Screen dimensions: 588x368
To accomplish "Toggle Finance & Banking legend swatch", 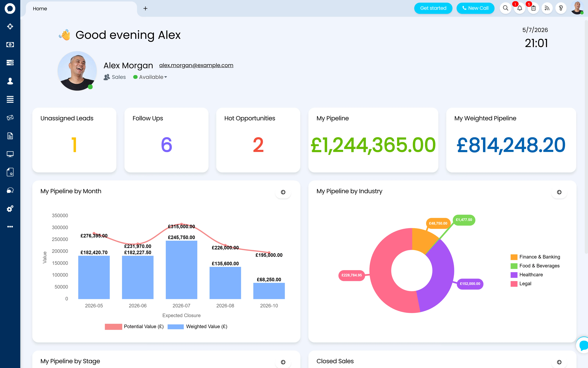I will (x=514, y=257).
